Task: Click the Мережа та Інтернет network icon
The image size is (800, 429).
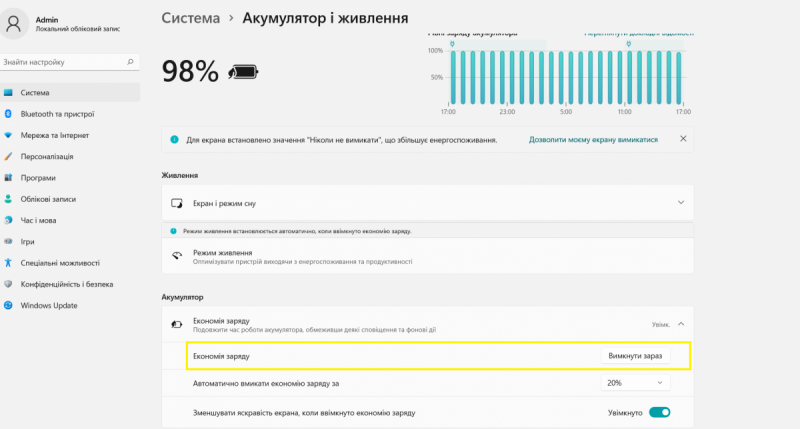Action: pos(8,135)
